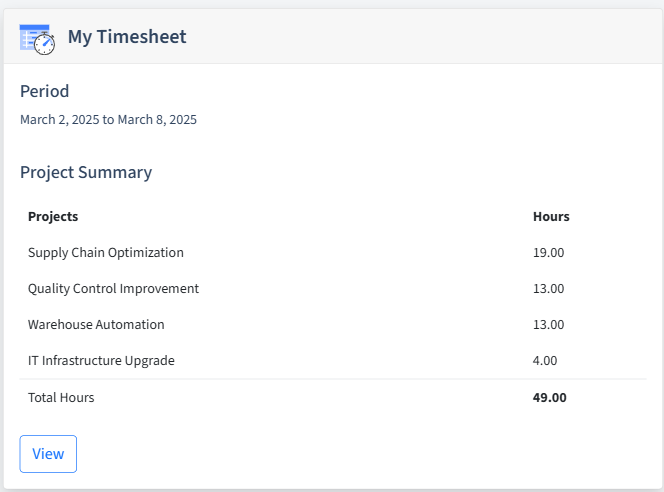
Task: Select Warehouse Automation project name
Action: click(x=96, y=324)
